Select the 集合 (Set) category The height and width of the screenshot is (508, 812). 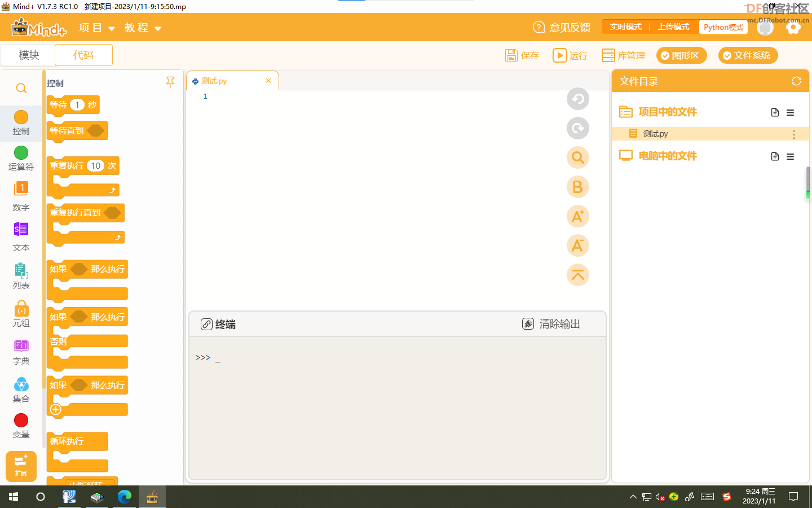[x=21, y=389]
